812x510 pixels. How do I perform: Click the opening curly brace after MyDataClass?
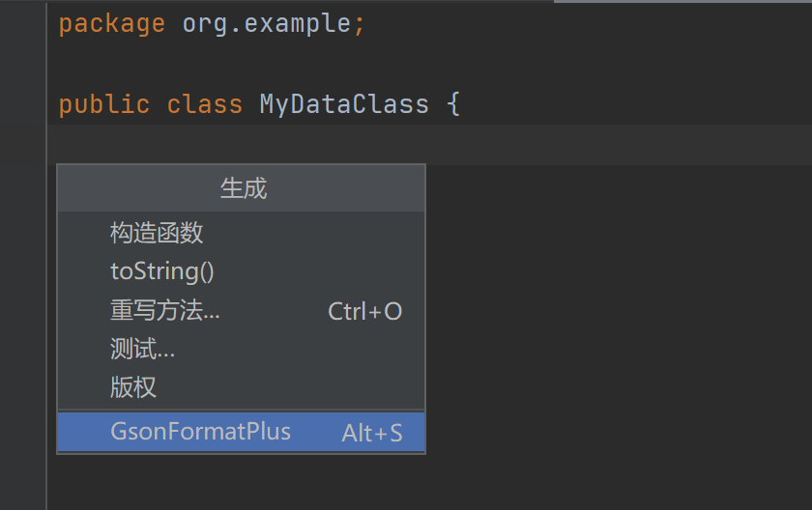pos(453,104)
